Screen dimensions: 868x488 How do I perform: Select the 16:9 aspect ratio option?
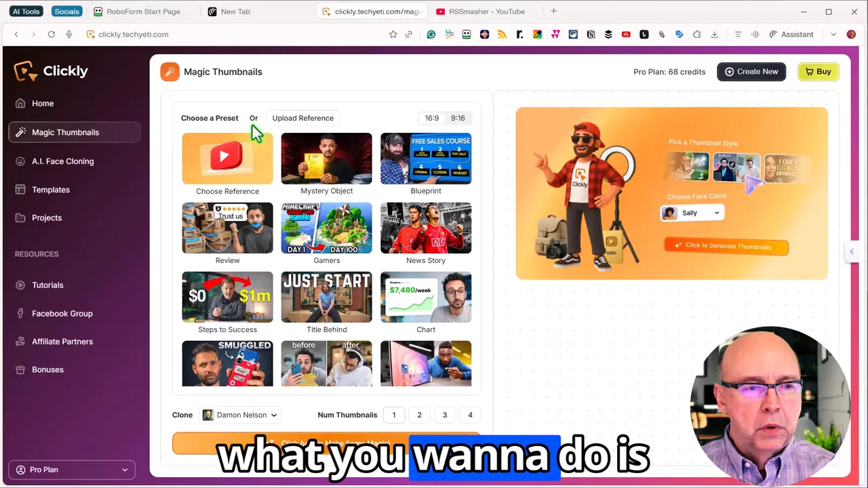[x=432, y=118]
